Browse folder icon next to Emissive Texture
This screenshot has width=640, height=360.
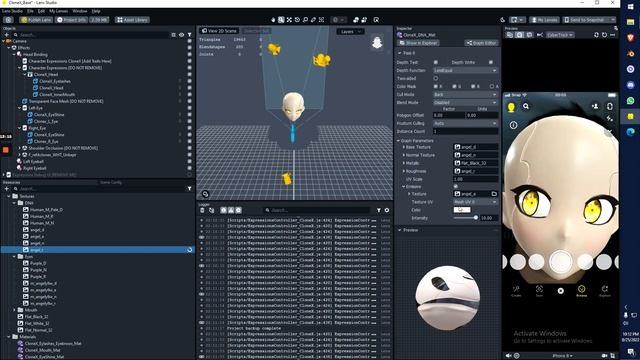pos(494,194)
